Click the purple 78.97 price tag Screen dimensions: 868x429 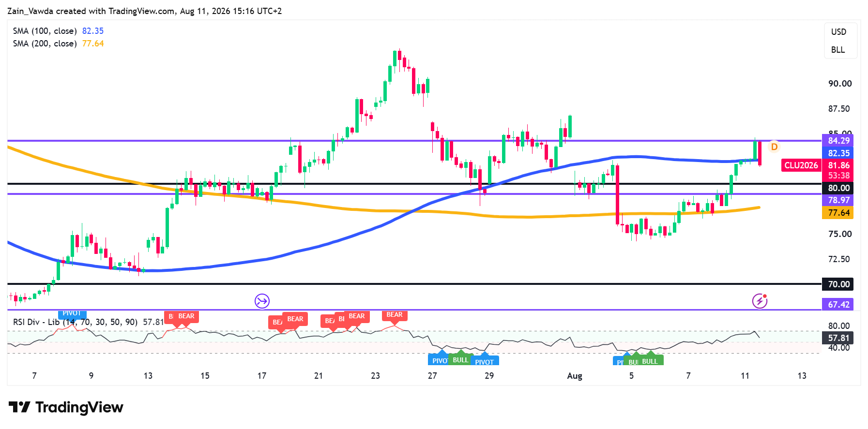[838, 200]
